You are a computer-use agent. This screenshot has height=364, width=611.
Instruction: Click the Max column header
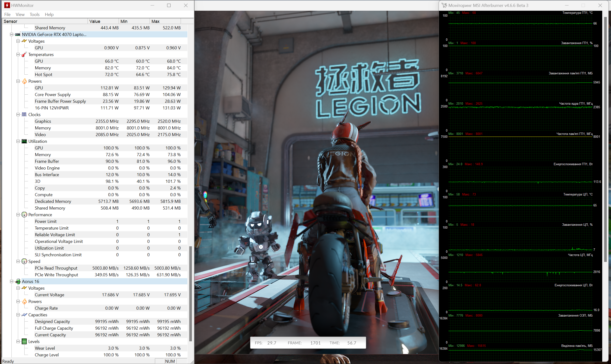click(165, 21)
